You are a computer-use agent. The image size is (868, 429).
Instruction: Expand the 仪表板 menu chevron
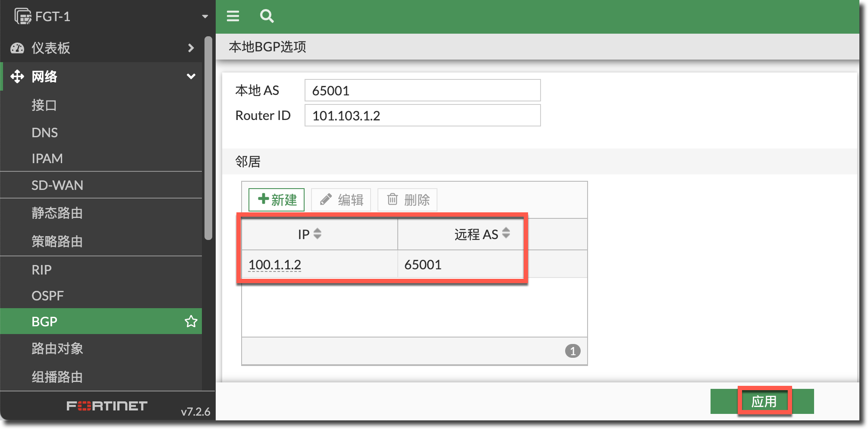click(191, 48)
